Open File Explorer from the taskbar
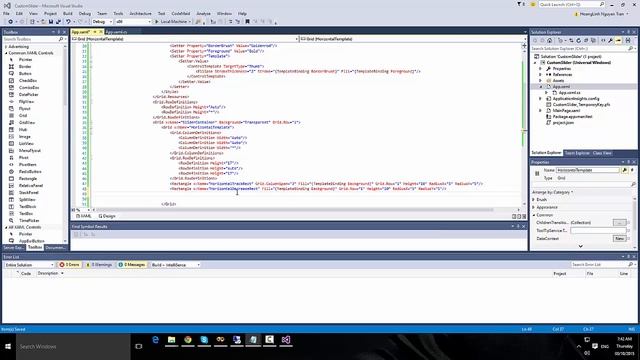This screenshot has height=360, width=640. point(171,340)
